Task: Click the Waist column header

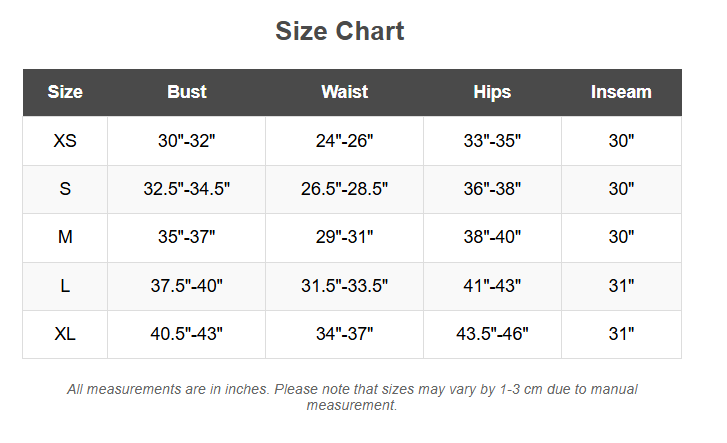Action: 344,92
